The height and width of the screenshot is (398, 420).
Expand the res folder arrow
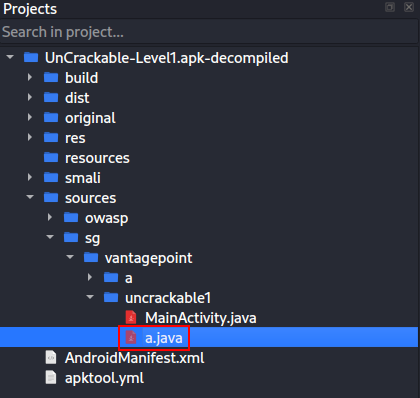click(30, 137)
